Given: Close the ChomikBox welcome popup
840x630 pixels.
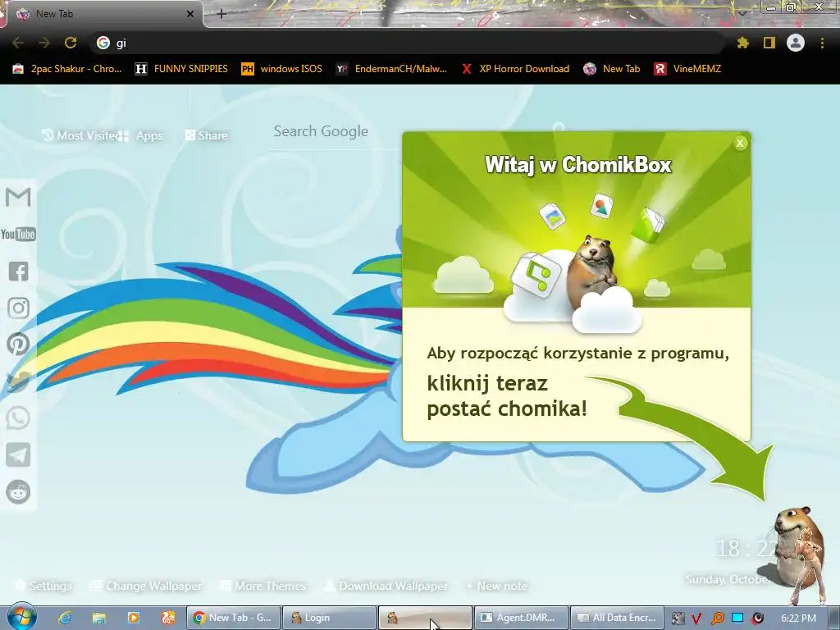Looking at the screenshot, I should (x=740, y=143).
